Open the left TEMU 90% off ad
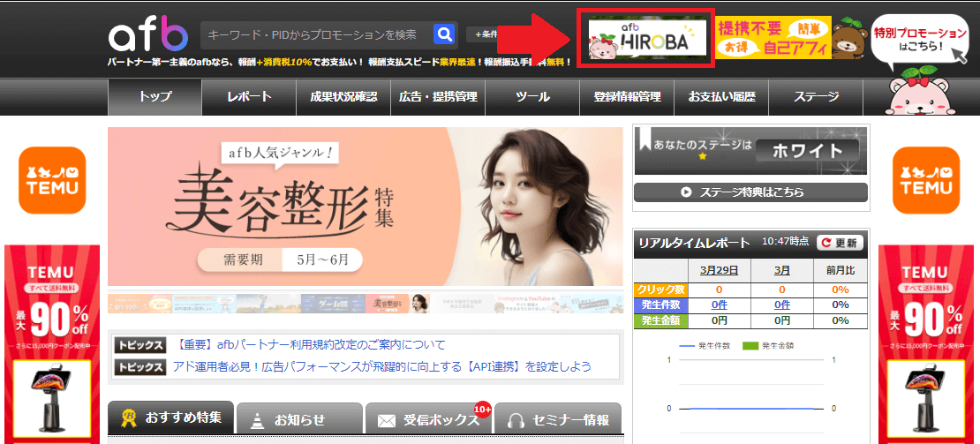 [52, 344]
